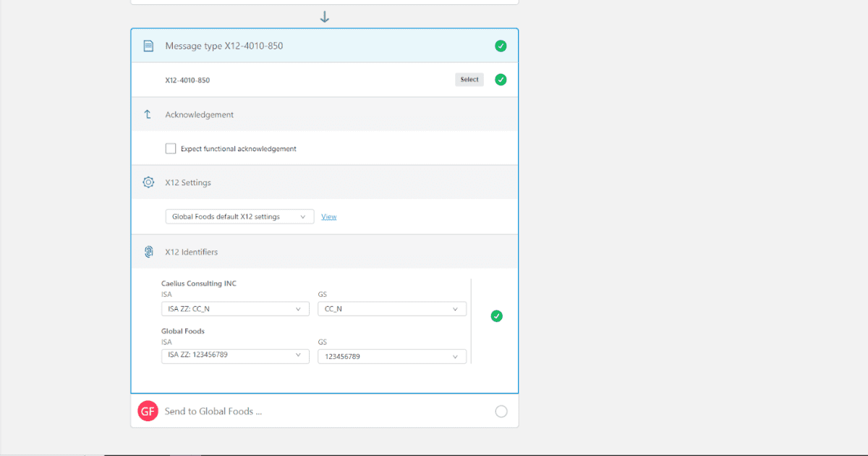The height and width of the screenshot is (456, 868).
Task: Open Caelius Consulting GS CC_N dropdown
Action: coord(392,309)
